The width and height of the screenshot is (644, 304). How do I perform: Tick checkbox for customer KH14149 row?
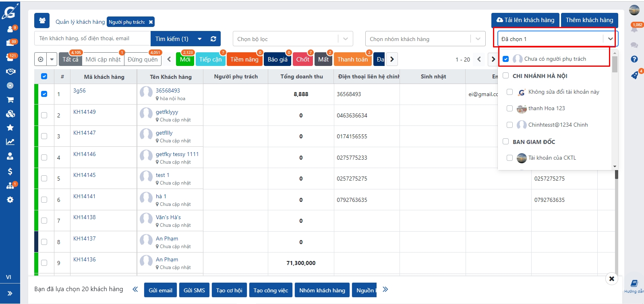click(44, 115)
